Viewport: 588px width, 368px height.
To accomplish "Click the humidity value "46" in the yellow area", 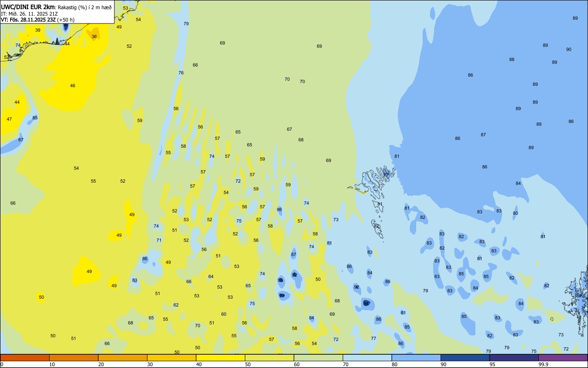I will click(73, 85).
